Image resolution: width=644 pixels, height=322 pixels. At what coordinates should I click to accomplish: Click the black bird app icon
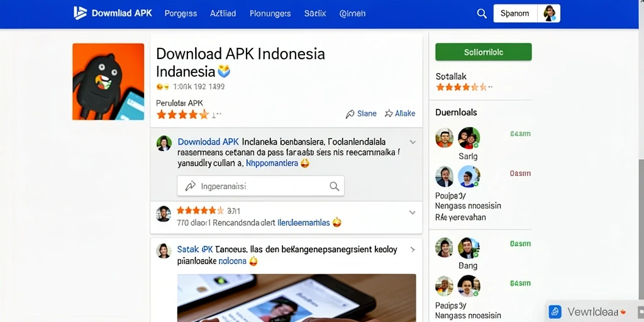[x=108, y=82]
